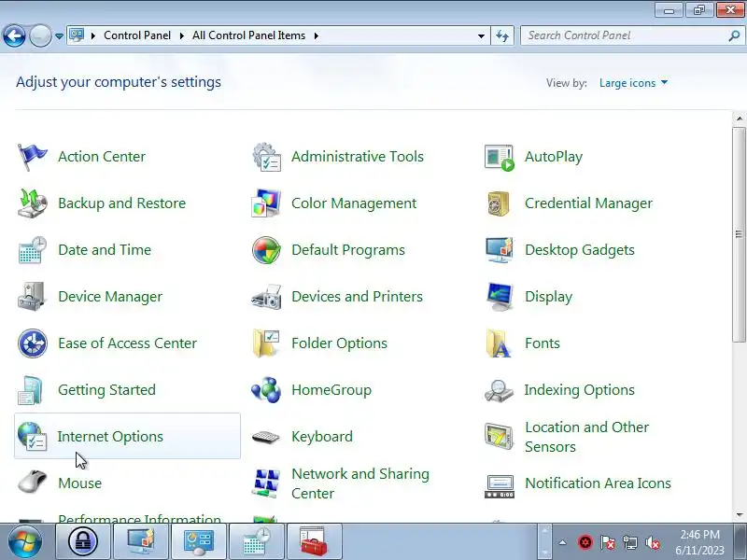Open the Network and Sharing Center link
Viewport: 747px width, 560px height.
pos(360,483)
